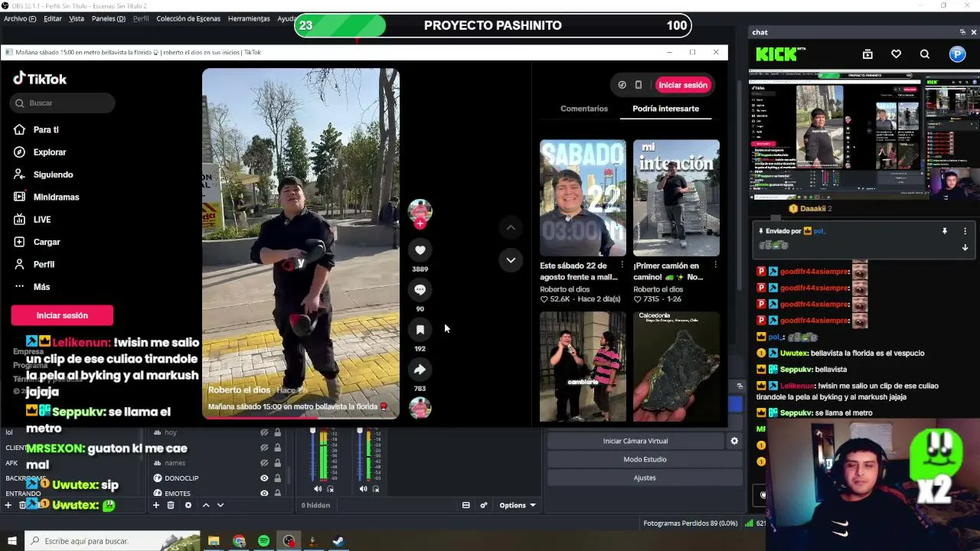Enable Modo Estudio
This screenshot has height=551, width=980.
(645, 459)
